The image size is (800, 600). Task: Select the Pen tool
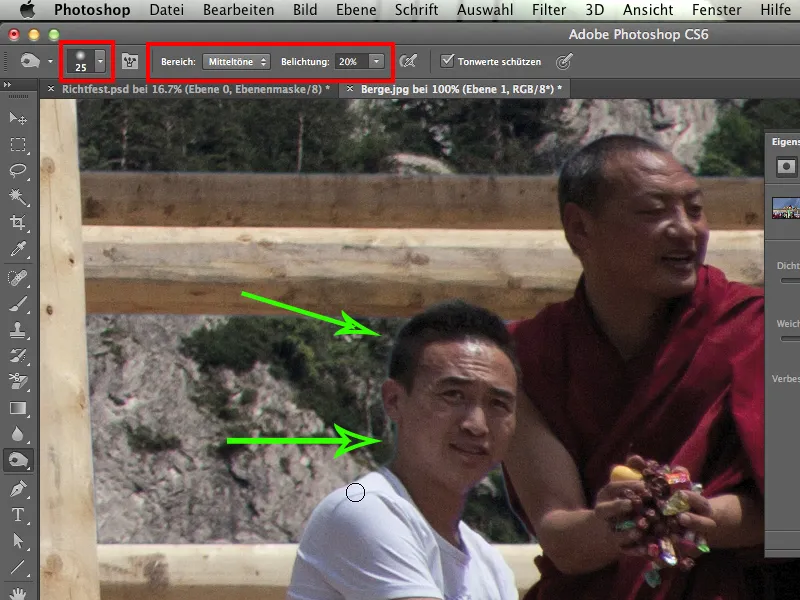tap(18, 489)
